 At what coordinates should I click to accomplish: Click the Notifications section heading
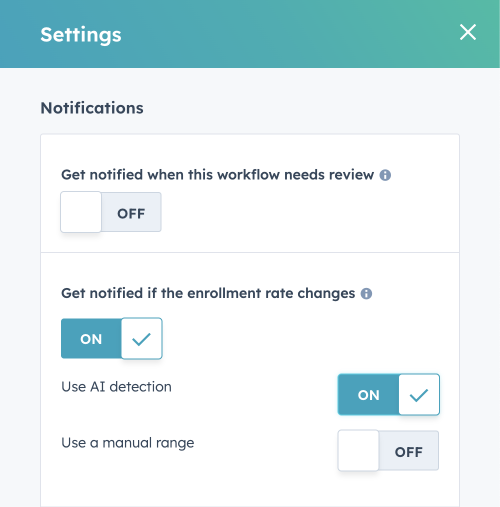(x=92, y=108)
